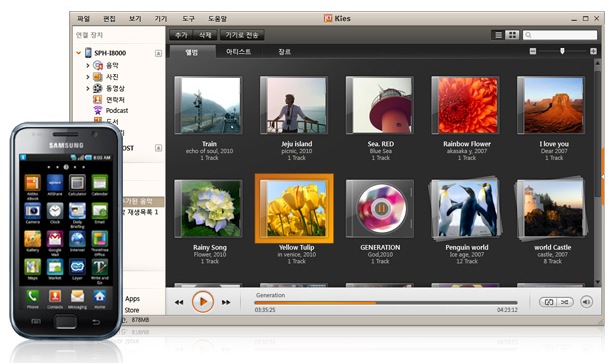Click the previous track rewind button
This screenshot has height=363, width=614.
(x=179, y=302)
